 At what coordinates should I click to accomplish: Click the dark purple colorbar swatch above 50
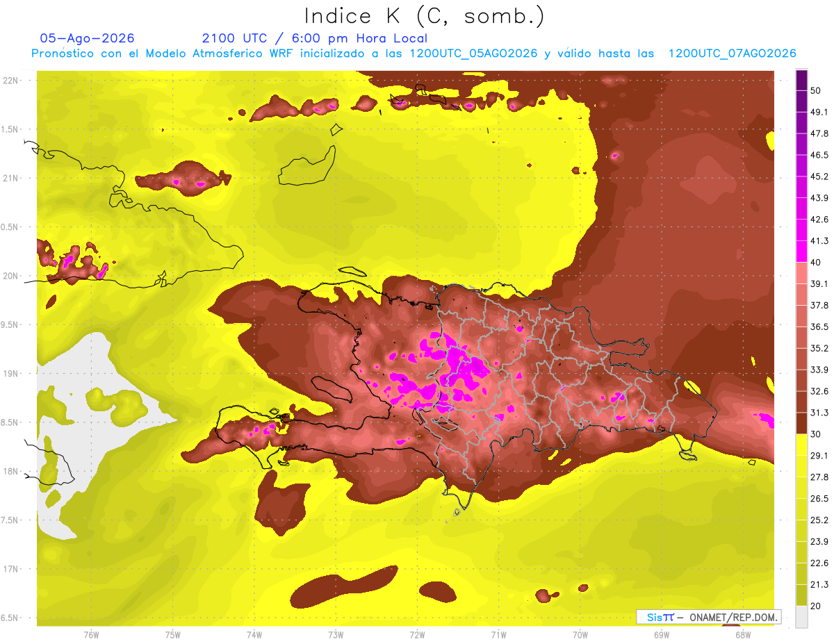[x=801, y=80]
